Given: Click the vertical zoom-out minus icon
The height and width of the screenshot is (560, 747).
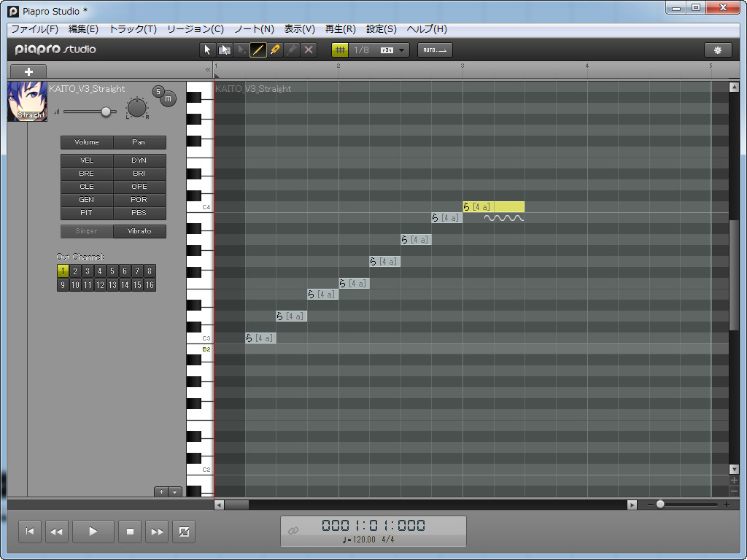Looking at the screenshot, I should click(734, 491).
